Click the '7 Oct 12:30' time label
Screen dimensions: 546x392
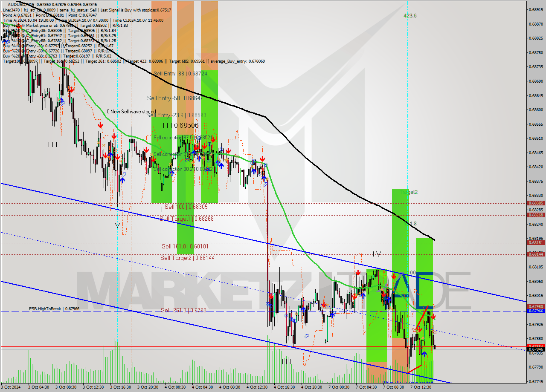tap(421, 387)
